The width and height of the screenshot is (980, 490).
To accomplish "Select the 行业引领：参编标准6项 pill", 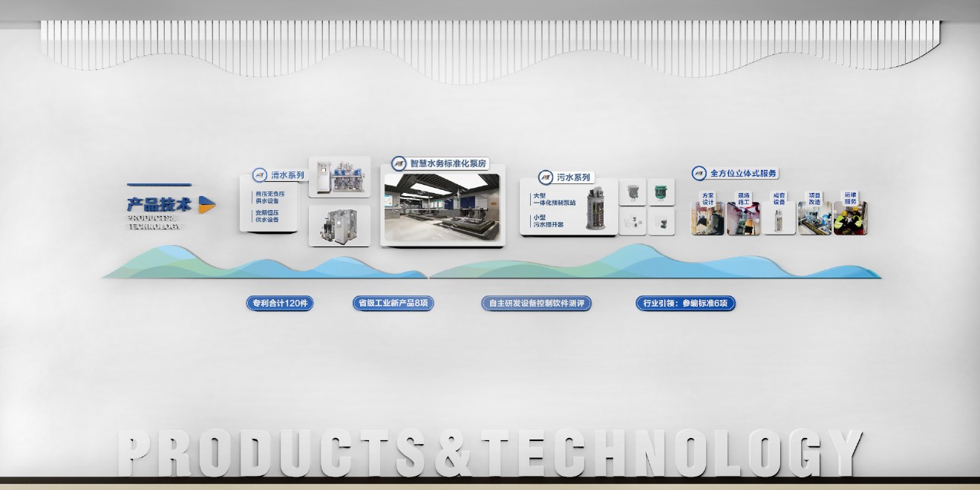I will tap(686, 303).
